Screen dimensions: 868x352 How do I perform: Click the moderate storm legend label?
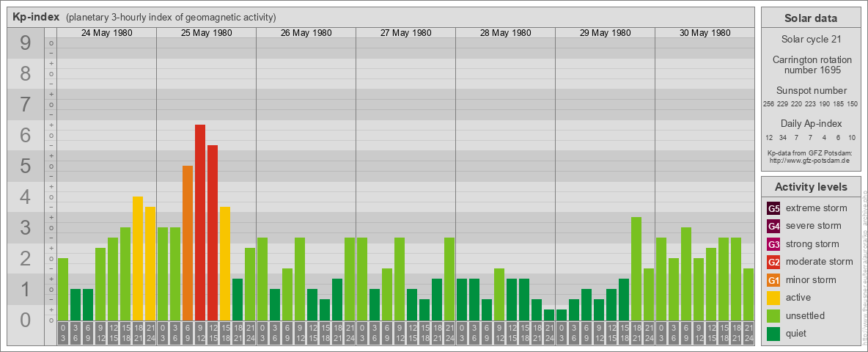[820, 261]
